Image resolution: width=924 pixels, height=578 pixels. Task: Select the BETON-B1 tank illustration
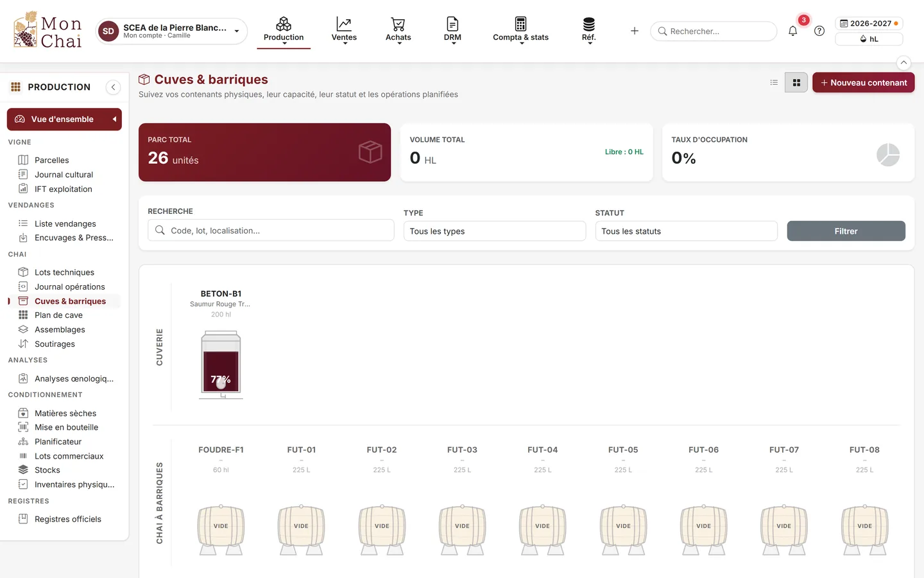click(221, 364)
